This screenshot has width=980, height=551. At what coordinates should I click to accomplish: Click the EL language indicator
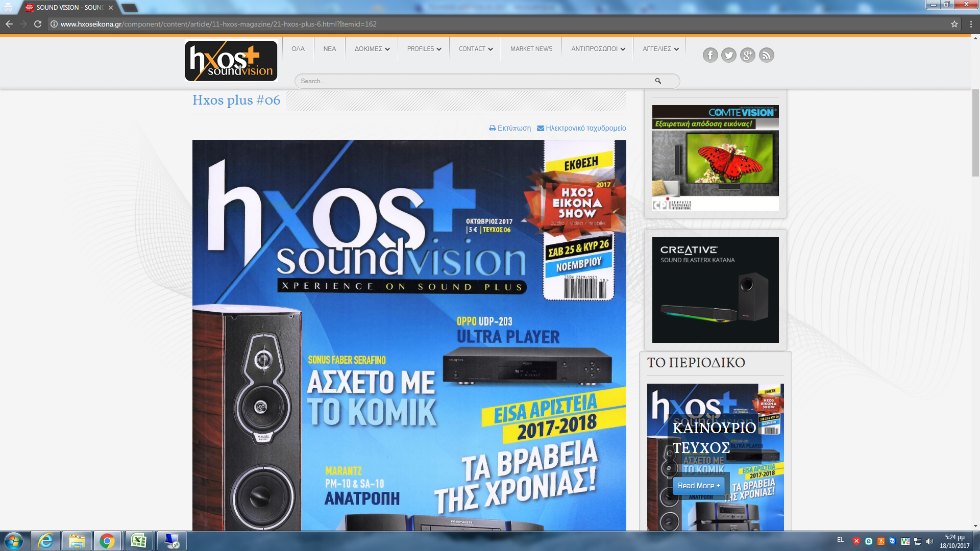pyautogui.click(x=841, y=540)
